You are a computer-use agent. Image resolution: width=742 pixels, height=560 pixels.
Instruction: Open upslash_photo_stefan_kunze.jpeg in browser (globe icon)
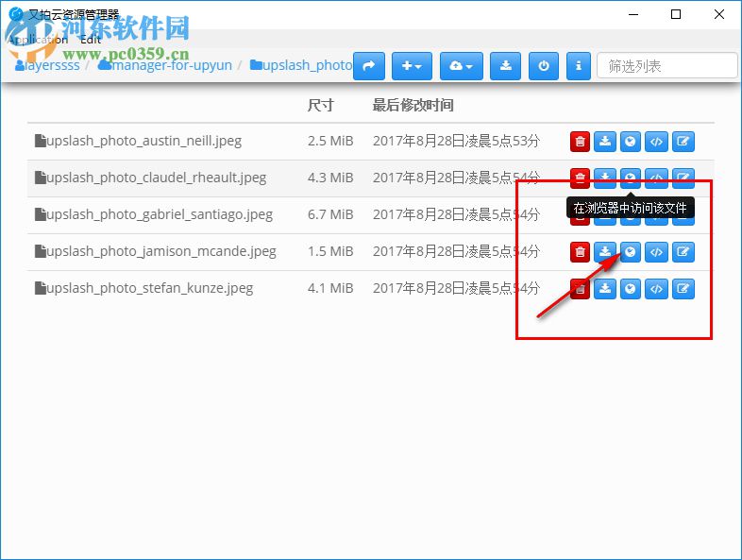[x=631, y=289]
